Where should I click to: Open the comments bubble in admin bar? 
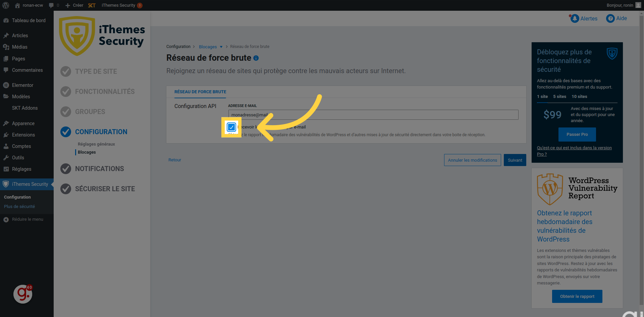(54, 5)
